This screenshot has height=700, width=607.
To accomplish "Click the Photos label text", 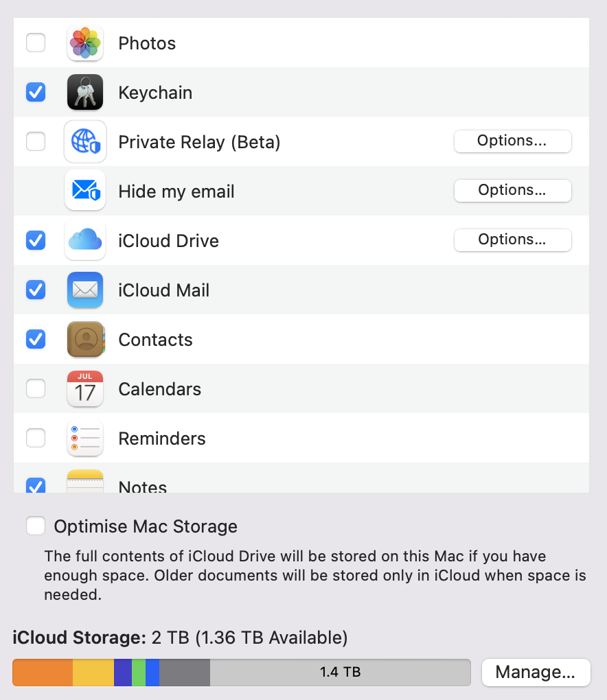I will point(147,43).
